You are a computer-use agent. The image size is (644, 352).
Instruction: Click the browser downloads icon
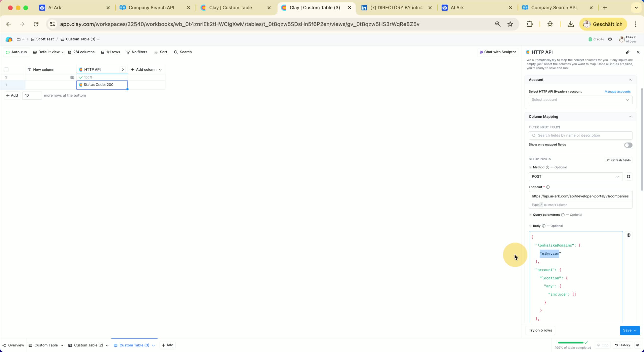point(571,24)
